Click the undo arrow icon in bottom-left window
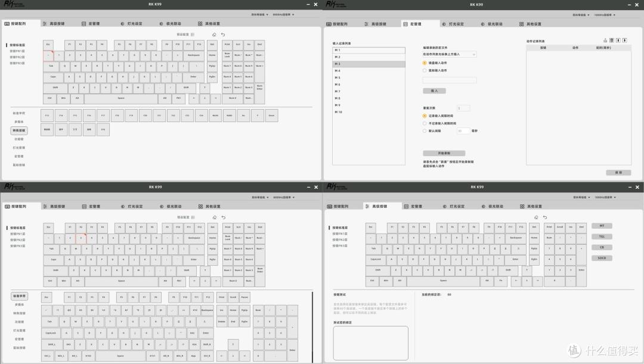The width and height of the screenshot is (644, 364). (x=224, y=217)
